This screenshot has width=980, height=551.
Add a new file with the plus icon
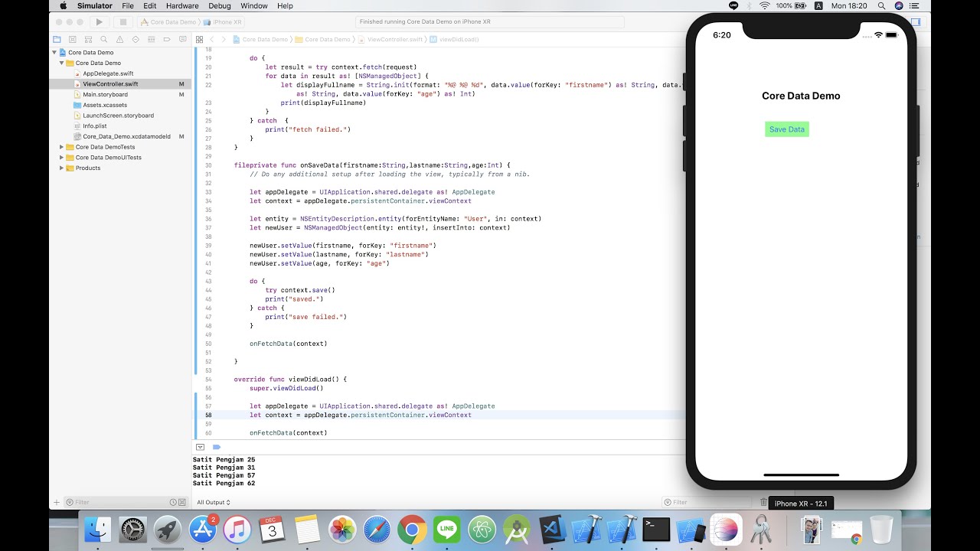[x=56, y=502]
